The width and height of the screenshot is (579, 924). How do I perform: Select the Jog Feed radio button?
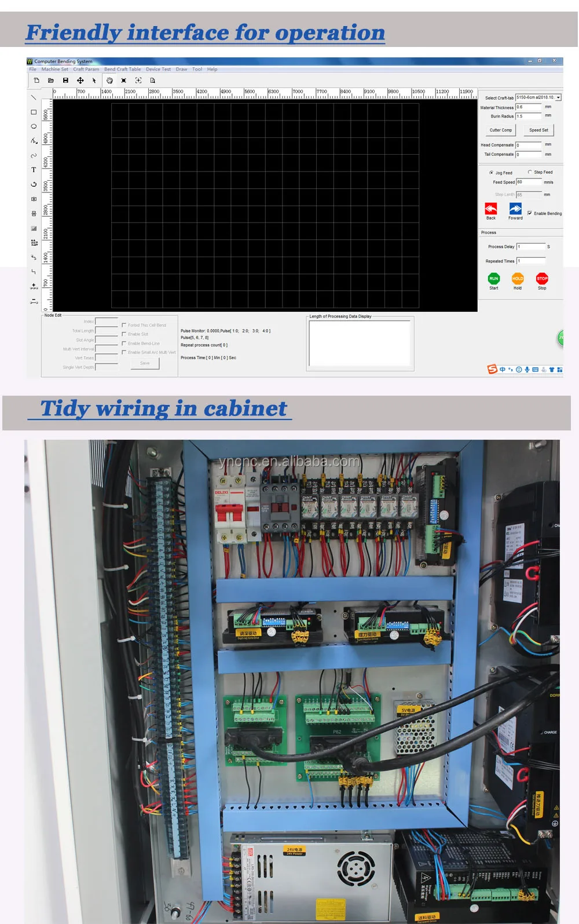point(492,173)
